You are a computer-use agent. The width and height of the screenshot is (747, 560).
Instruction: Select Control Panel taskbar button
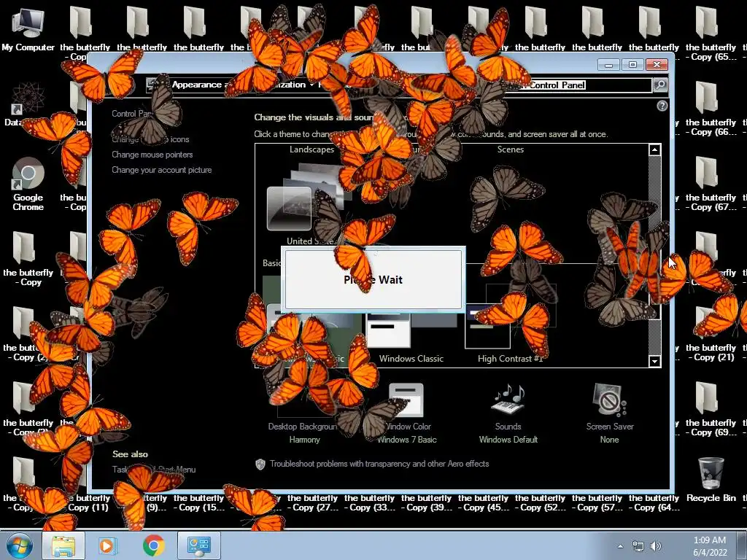tap(198, 545)
